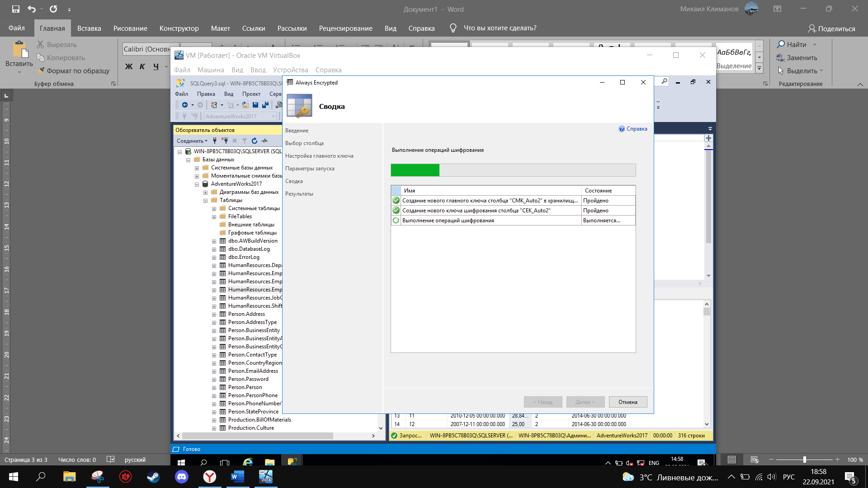Click the Найти search icon in Word
This screenshot has width=868, height=488.
[781, 44]
